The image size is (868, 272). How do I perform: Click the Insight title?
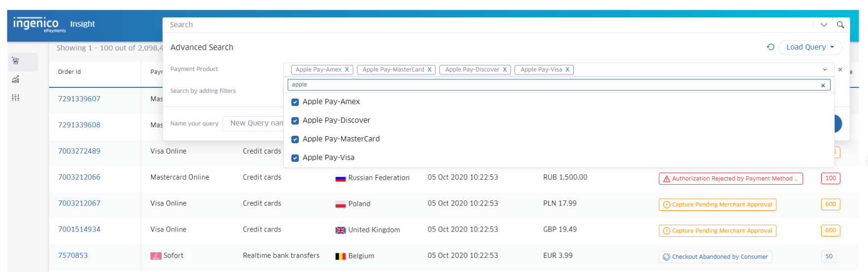tap(82, 24)
